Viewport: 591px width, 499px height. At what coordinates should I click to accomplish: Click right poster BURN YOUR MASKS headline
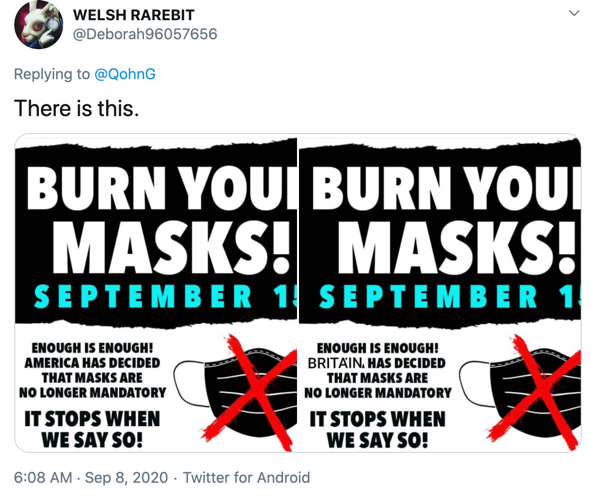(x=447, y=219)
